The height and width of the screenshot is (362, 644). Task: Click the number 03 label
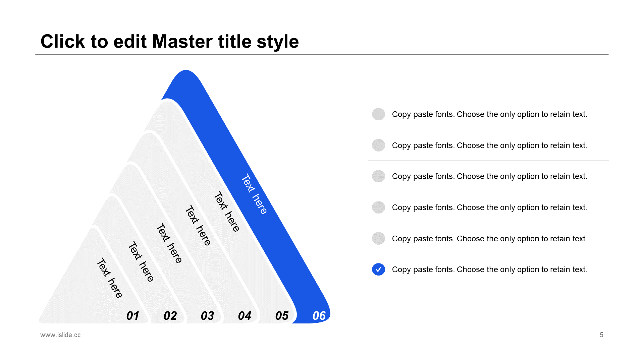click(x=207, y=316)
